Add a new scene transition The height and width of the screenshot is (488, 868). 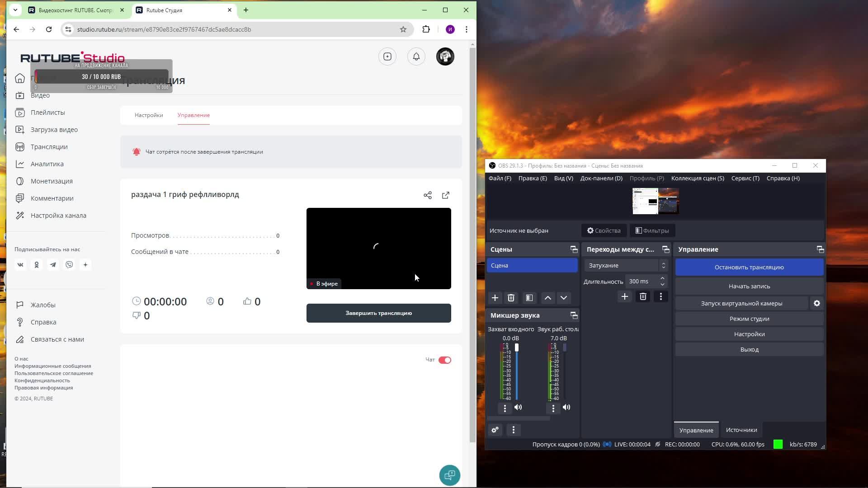coord(625,296)
